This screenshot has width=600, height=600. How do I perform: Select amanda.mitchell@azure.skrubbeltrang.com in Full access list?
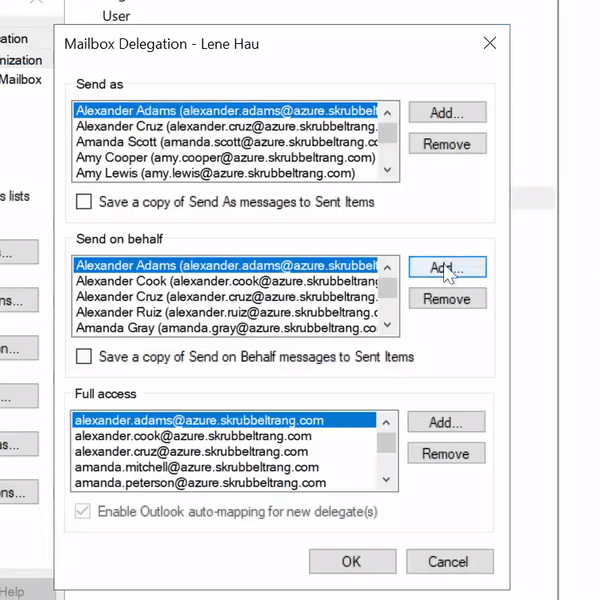[225, 467]
